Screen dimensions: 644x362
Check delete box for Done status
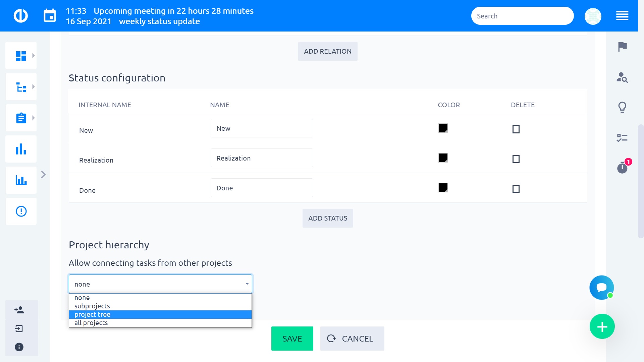point(516,189)
